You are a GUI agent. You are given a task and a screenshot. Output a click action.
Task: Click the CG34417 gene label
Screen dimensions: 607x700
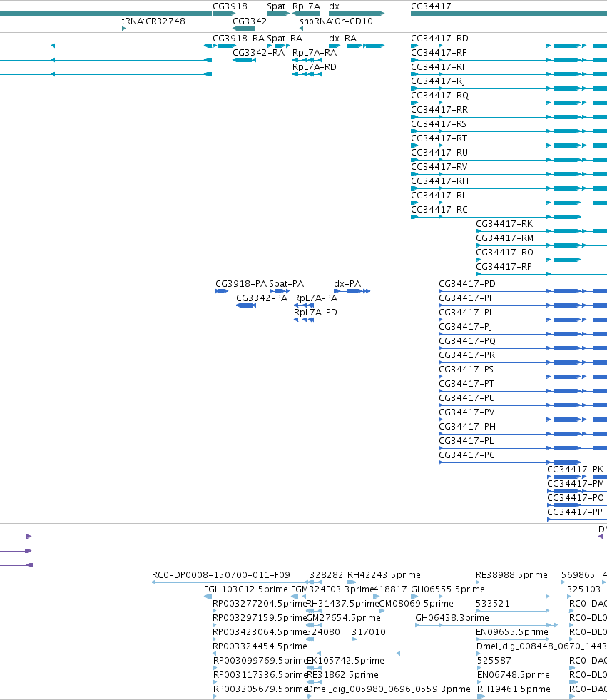pos(431,6)
